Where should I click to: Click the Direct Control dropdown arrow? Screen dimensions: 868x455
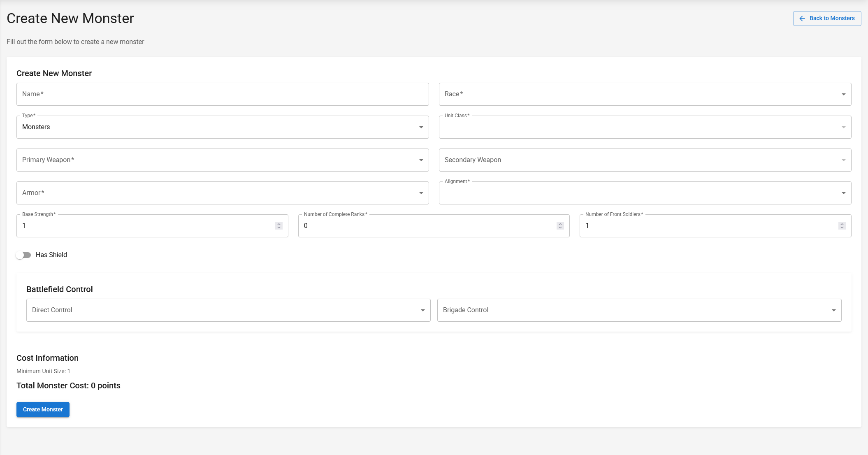click(422, 310)
